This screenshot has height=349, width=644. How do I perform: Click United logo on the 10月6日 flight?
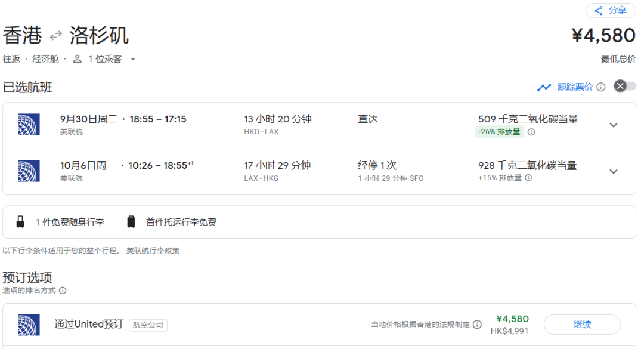pyautogui.click(x=29, y=171)
